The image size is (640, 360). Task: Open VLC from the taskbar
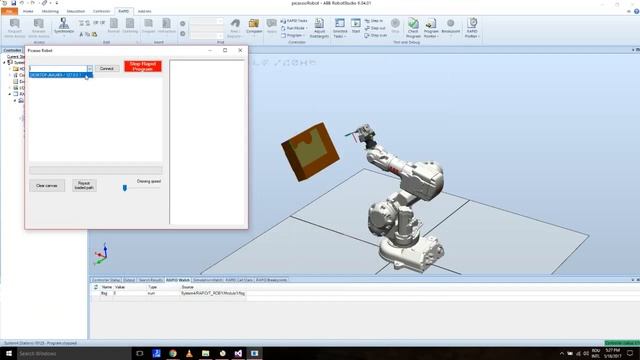189,353
